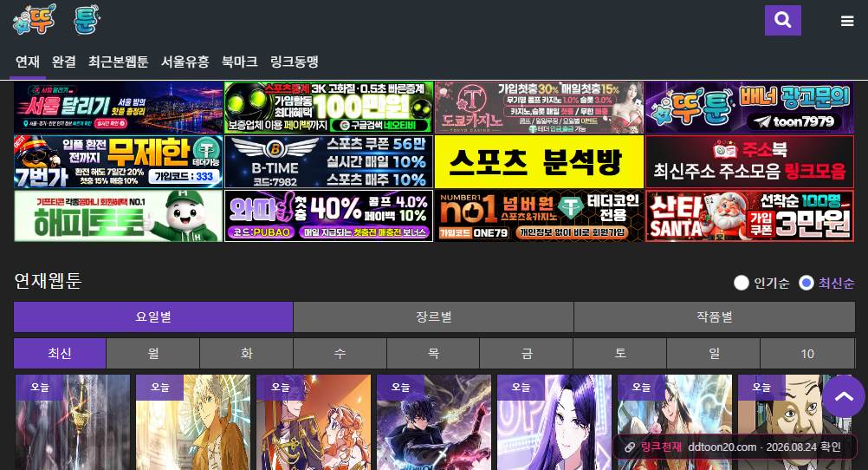Click the 뚜툰 site logo
868x470 pixels.
point(56,19)
